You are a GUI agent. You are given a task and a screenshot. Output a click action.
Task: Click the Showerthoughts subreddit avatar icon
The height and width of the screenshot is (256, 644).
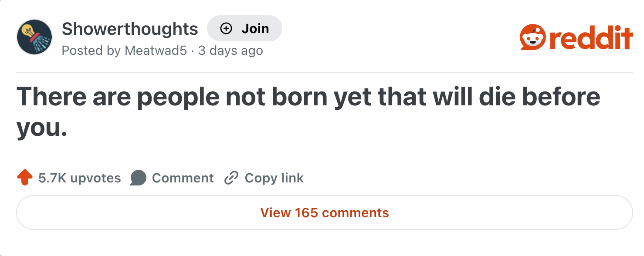pyautogui.click(x=34, y=37)
